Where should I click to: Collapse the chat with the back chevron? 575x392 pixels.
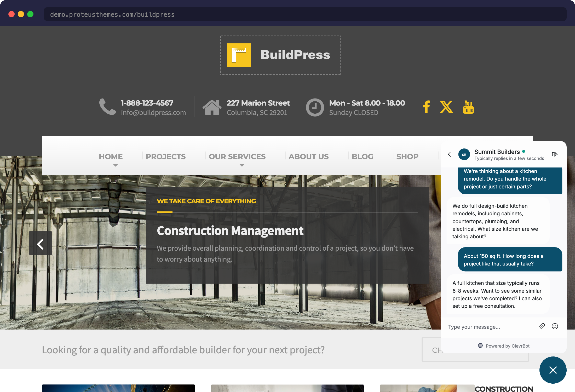point(449,154)
